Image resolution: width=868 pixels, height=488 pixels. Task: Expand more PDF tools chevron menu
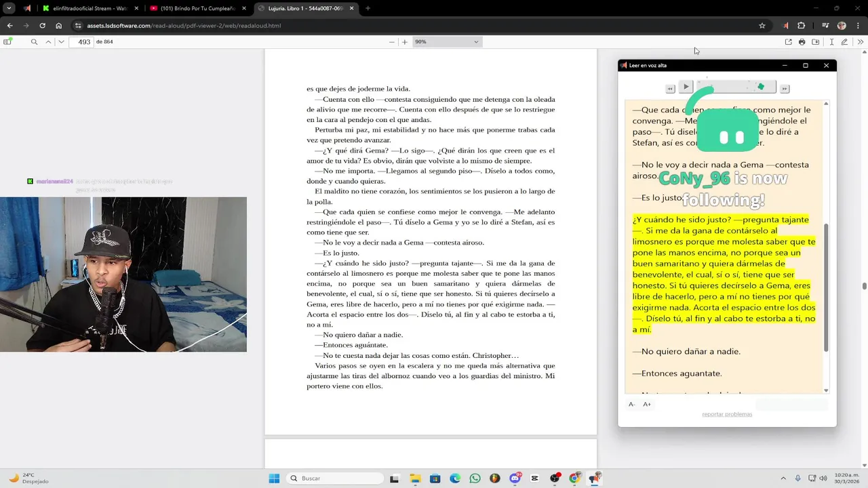click(x=860, y=42)
